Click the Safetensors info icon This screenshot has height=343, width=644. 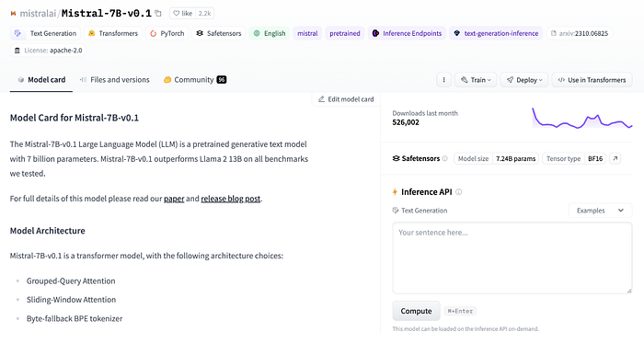click(x=444, y=158)
